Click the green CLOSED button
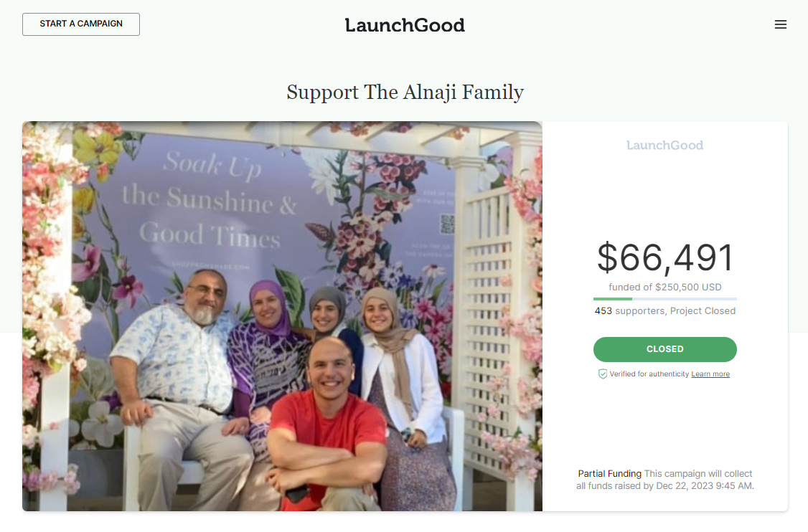The height and width of the screenshot is (532, 808). click(664, 349)
